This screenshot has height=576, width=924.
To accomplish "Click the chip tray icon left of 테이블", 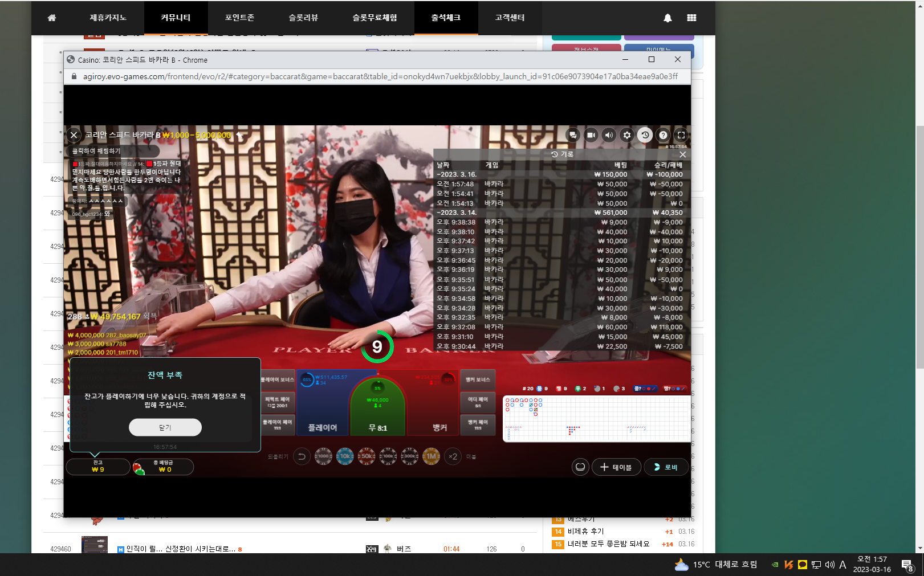I will tap(580, 467).
